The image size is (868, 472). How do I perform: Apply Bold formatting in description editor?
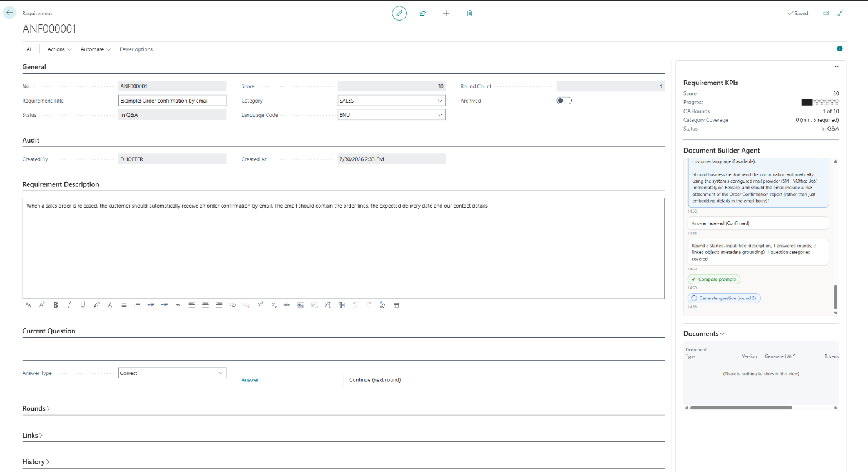(56, 305)
